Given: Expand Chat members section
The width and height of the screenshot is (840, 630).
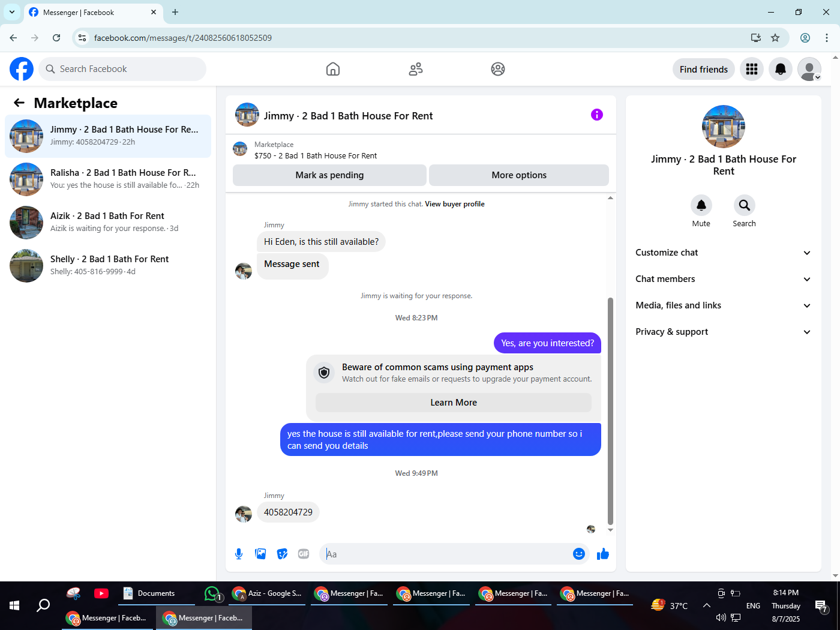Looking at the screenshot, I should 724,279.
